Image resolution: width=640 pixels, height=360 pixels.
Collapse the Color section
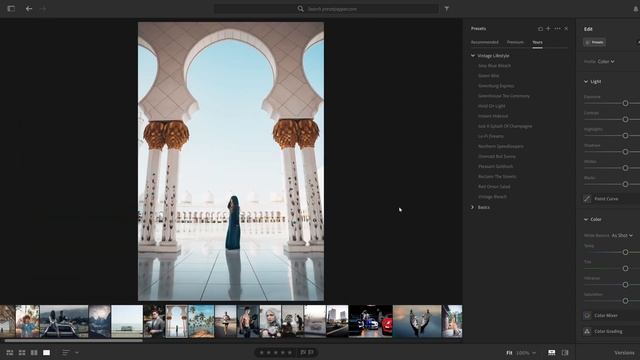click(x=586, y=220)
